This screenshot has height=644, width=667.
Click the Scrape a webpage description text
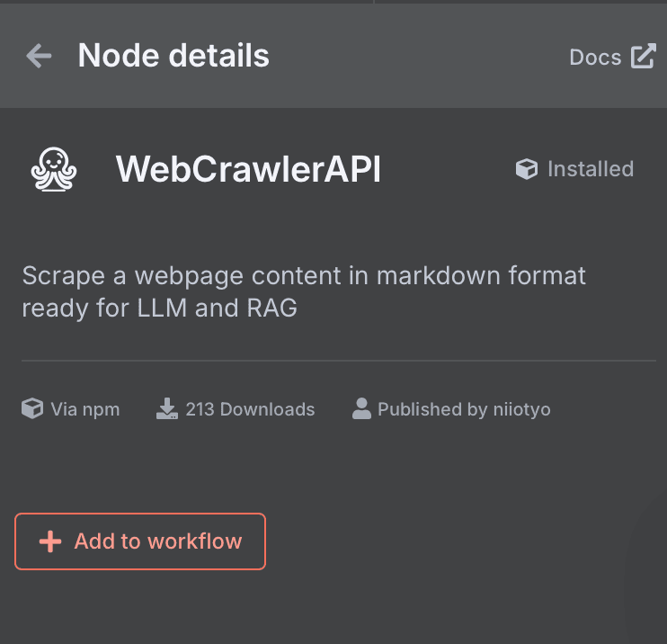pyautogui.click(x=304, y=275)
